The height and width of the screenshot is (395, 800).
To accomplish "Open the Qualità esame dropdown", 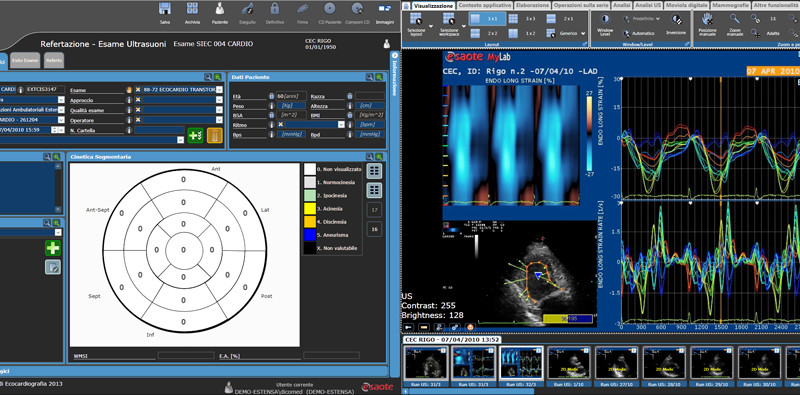I will (x=219, y=110).
